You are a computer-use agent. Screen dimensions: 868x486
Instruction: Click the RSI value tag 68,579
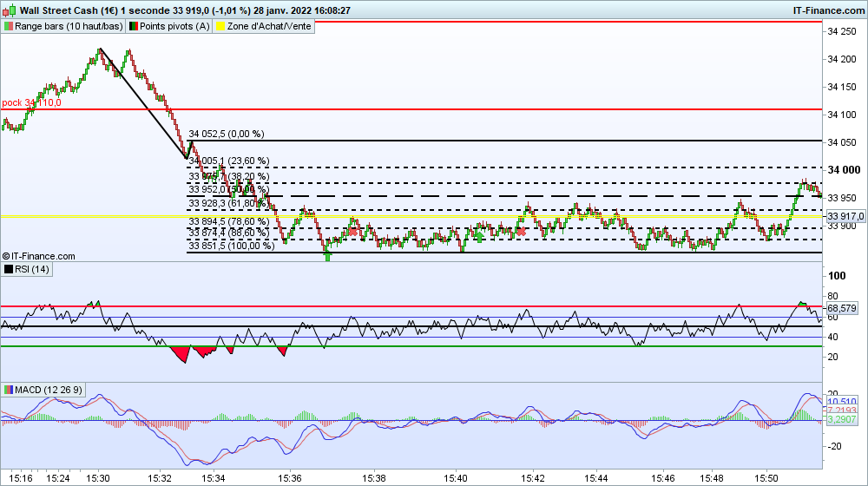tap(841, 308)
